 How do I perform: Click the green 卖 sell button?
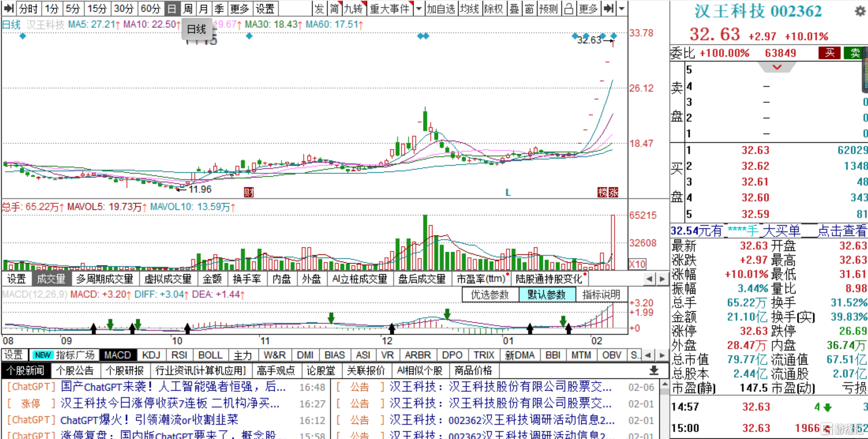click(x=855, y=53)
